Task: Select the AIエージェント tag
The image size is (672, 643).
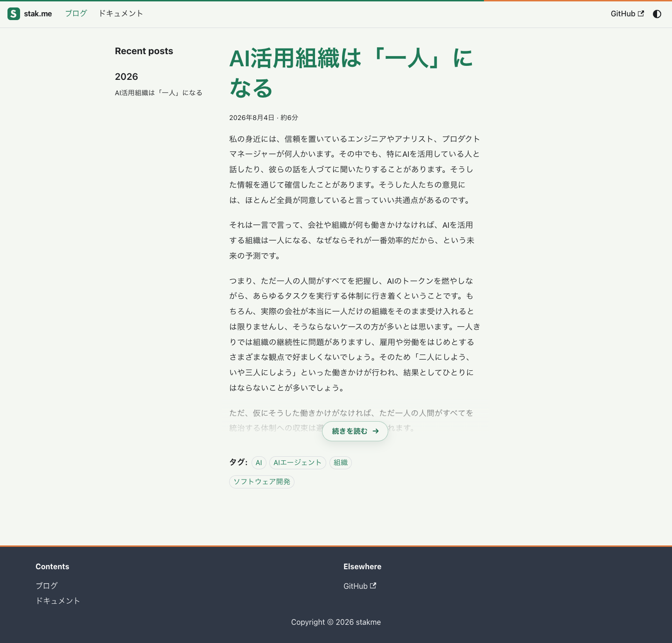Action: [x=298, y=463]
